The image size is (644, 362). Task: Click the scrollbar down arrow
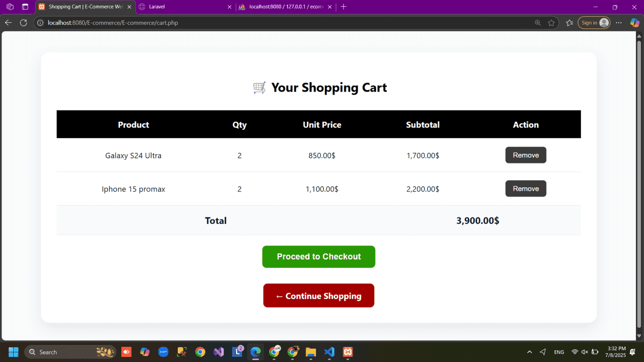click(639, 336)
